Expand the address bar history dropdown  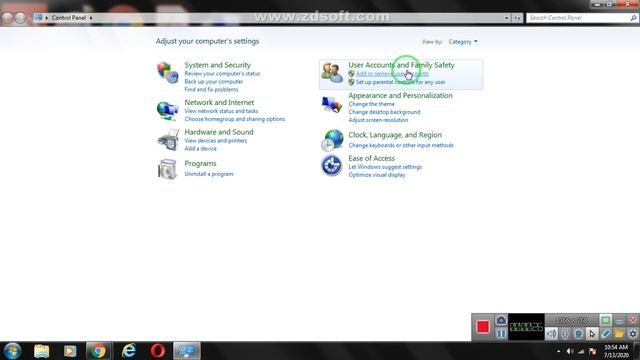pos(507,18)
